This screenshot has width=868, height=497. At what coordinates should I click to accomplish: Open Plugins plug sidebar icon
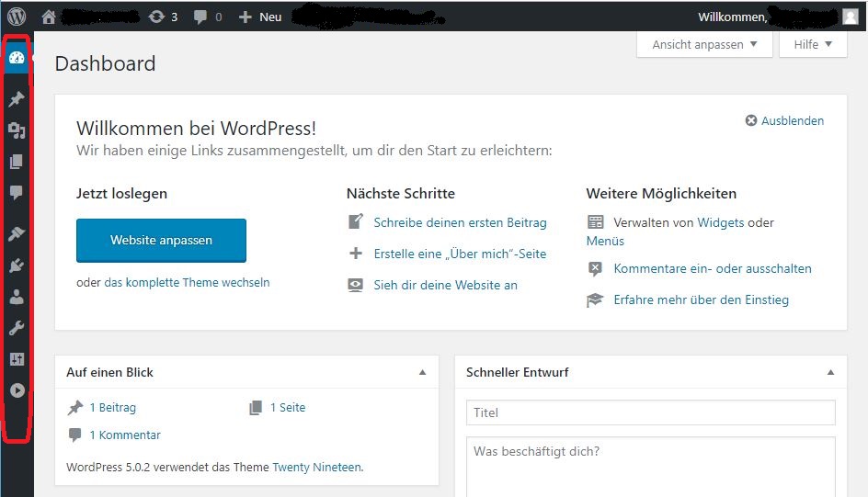tap(17, 265)
